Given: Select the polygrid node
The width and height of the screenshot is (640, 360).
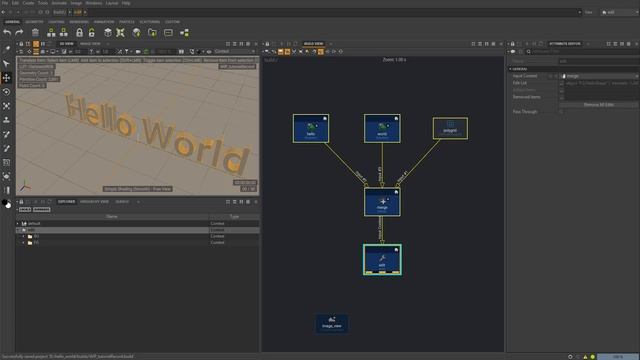Looking at the screenshot, I should [450, 128].
